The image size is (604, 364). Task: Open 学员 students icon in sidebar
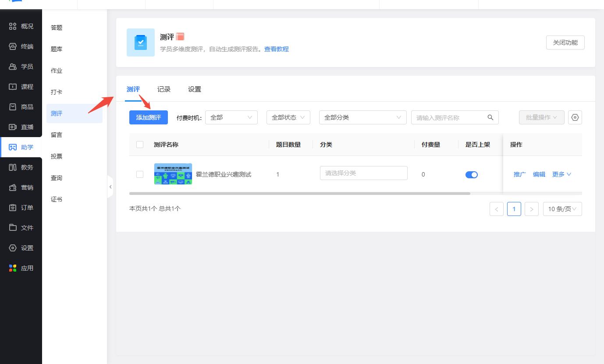[13, 67]
